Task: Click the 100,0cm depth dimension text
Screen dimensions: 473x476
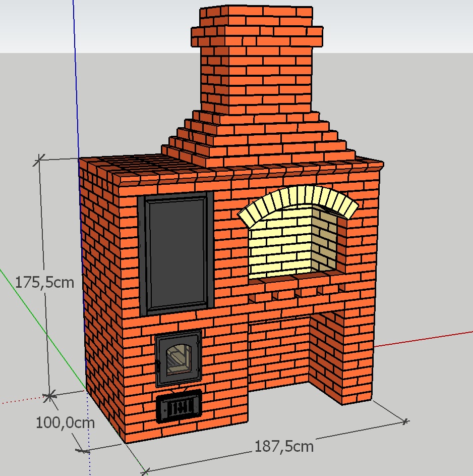Action: point(65,422)
